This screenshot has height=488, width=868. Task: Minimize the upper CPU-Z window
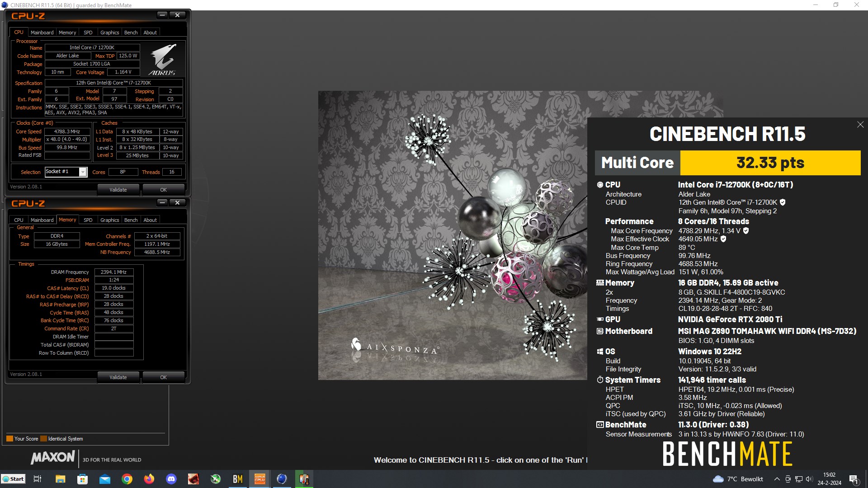point(162,15)
